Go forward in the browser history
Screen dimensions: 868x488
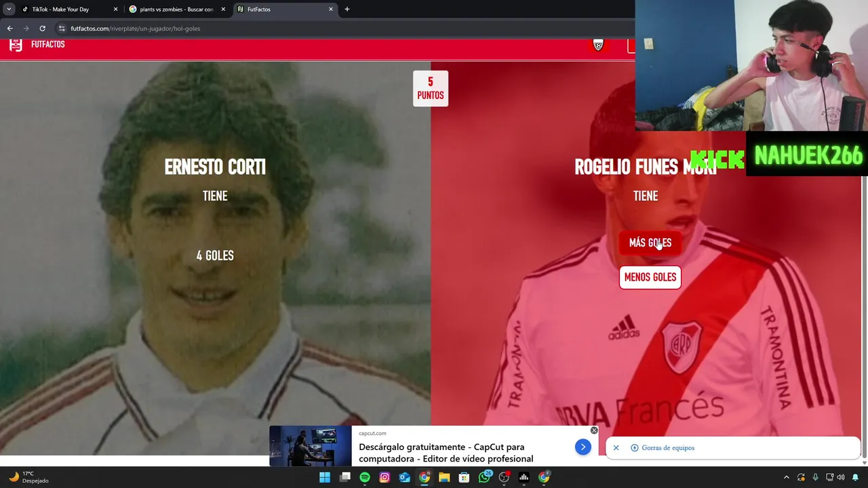point(26,28)
